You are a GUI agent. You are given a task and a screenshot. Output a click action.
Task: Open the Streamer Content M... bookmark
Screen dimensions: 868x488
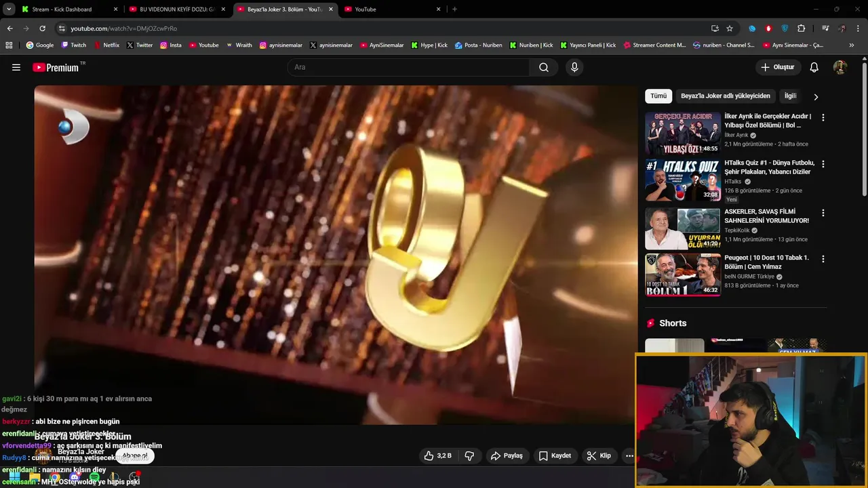(x=654, y=45)
